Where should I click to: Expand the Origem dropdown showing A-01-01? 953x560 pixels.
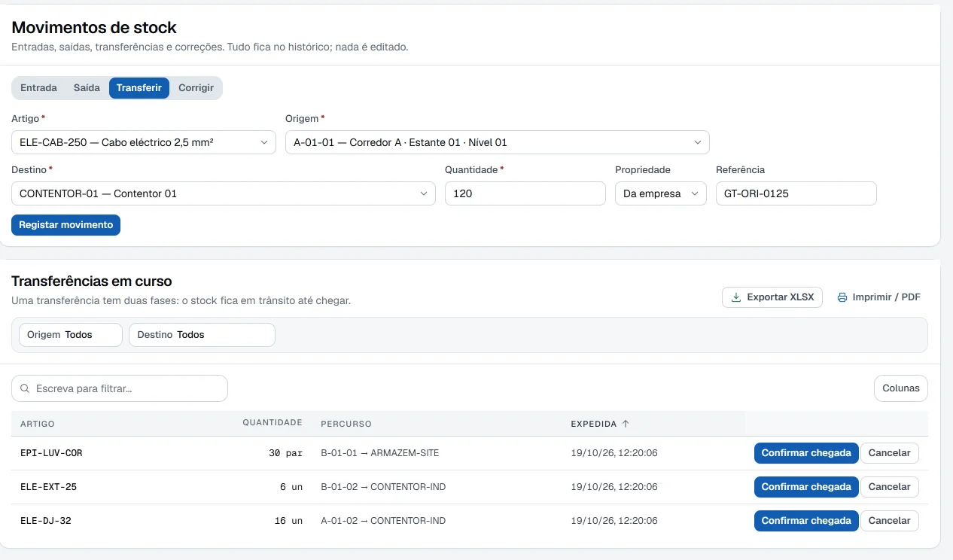pos(498,142)
